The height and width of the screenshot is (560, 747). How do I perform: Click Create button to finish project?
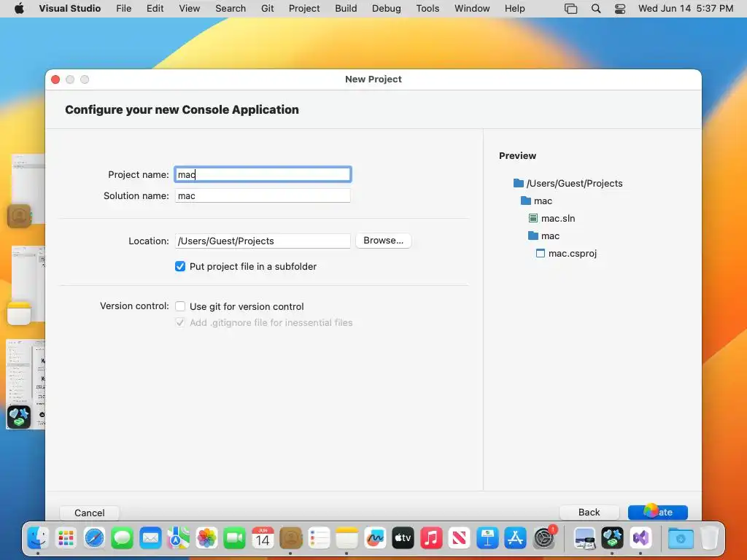[x=658, y=513]
